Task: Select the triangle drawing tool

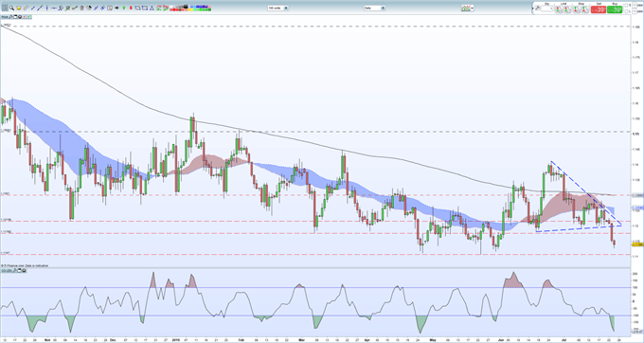Action: coord(152,9)
